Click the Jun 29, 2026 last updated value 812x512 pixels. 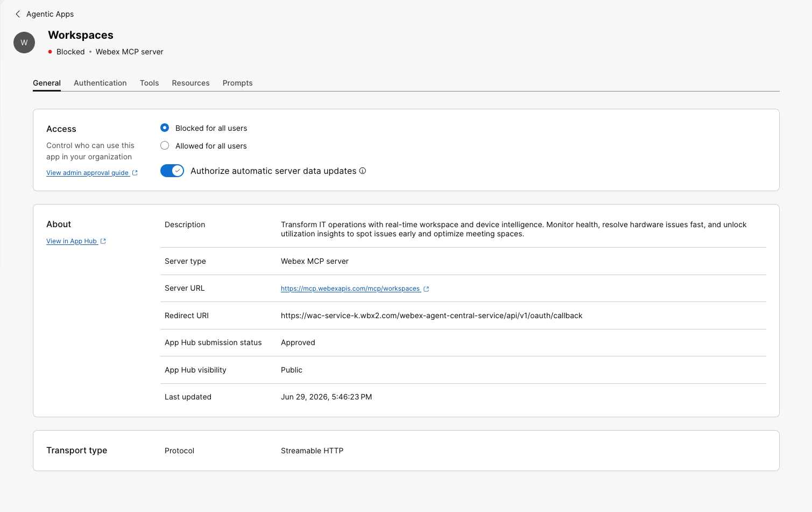pyautogui.click(x=326, y=397)
